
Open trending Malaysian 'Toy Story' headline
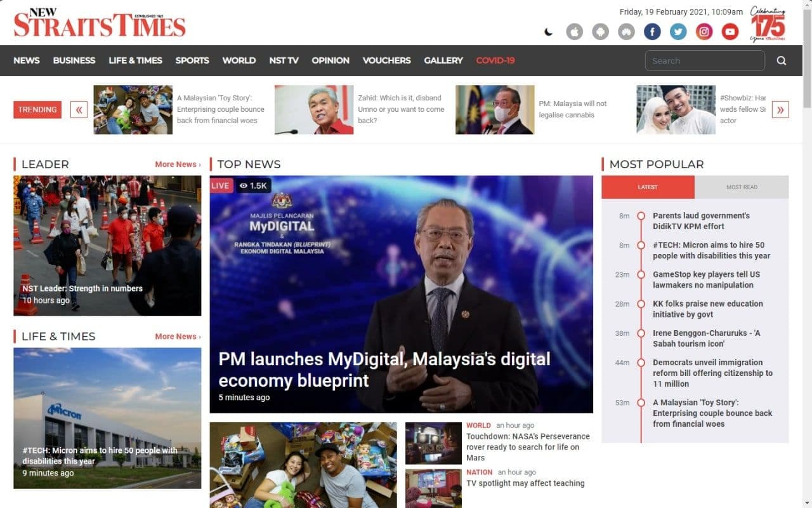(221, 109)
